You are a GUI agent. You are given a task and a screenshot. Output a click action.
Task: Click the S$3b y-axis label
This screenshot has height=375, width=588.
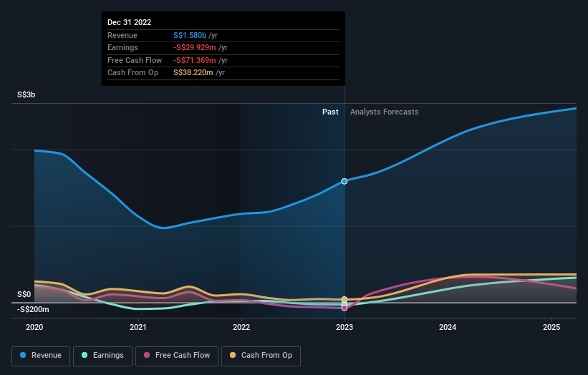click(26, 94)
